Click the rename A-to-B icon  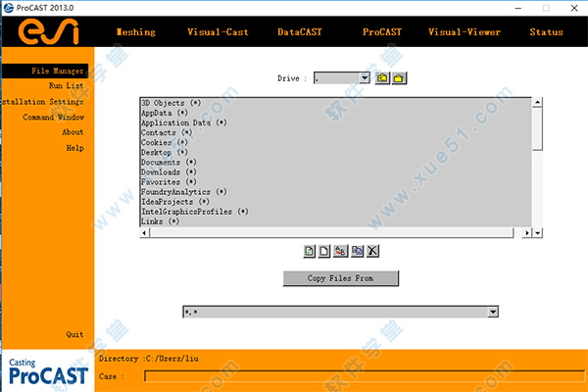pos(340,251)
